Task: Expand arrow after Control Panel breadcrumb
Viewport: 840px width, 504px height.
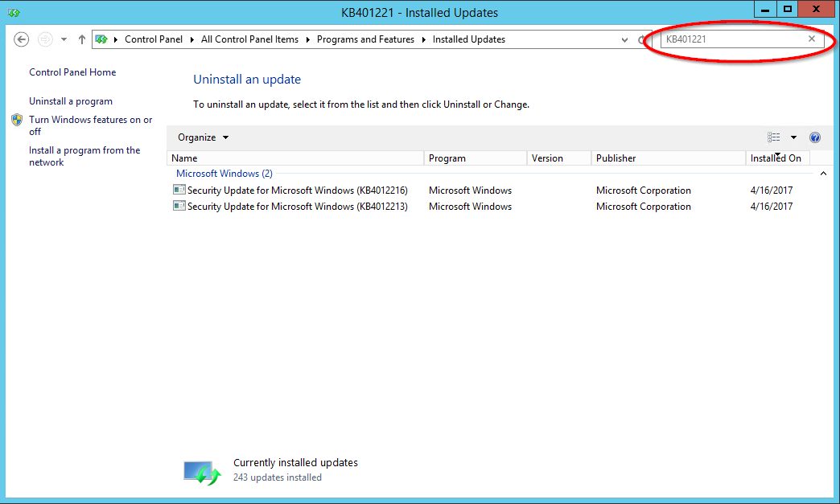Action: (191, 39)
